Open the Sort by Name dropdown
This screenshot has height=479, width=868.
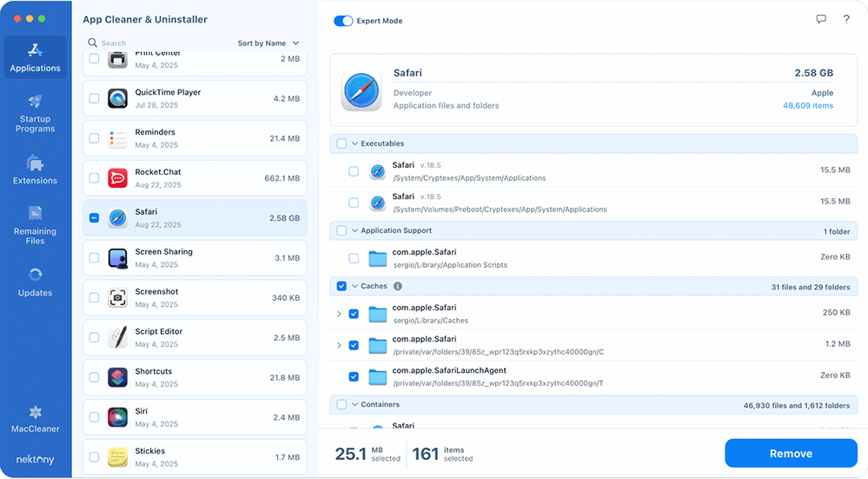click(268, 43)
